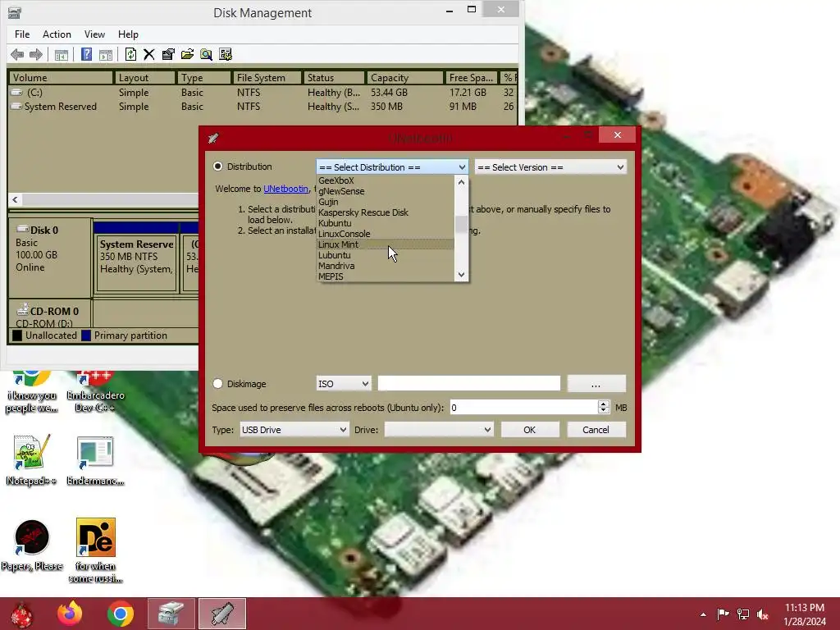This screenshot has height=630, width=840.
Task: Choose Linux Mint from distribution list
Action: click(386, 244)
